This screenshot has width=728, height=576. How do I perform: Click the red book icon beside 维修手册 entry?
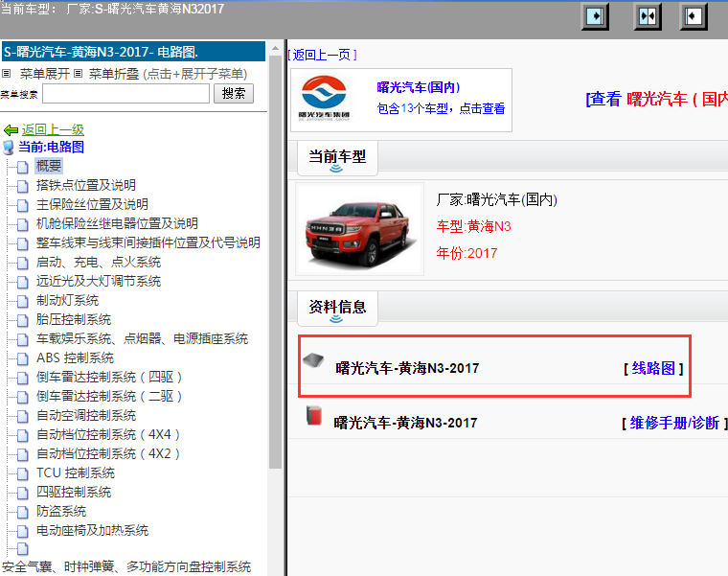coord(314,415)
